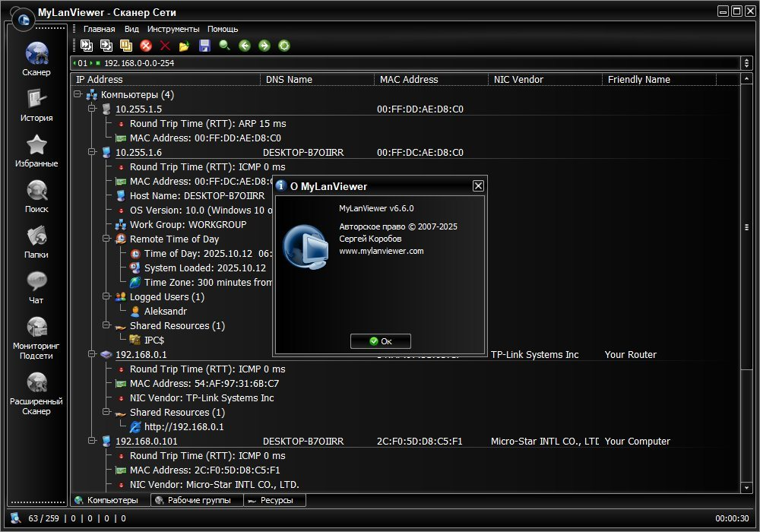
Task: Go forward with the green right arrow icon
Action: (x=264, y=46)
